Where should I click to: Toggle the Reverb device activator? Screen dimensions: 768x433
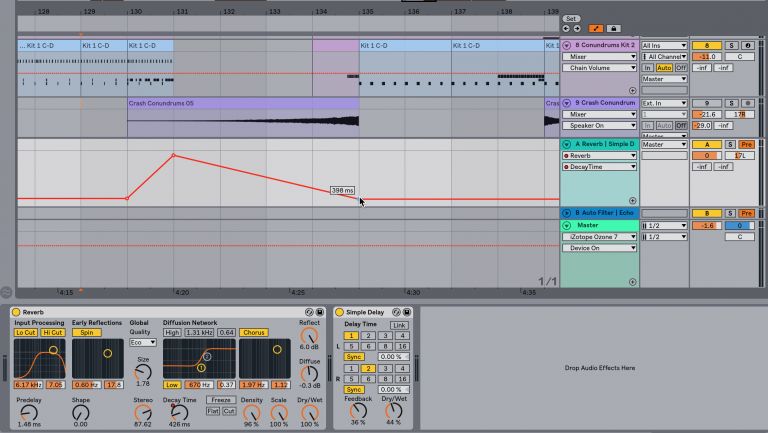pos(16,312)
